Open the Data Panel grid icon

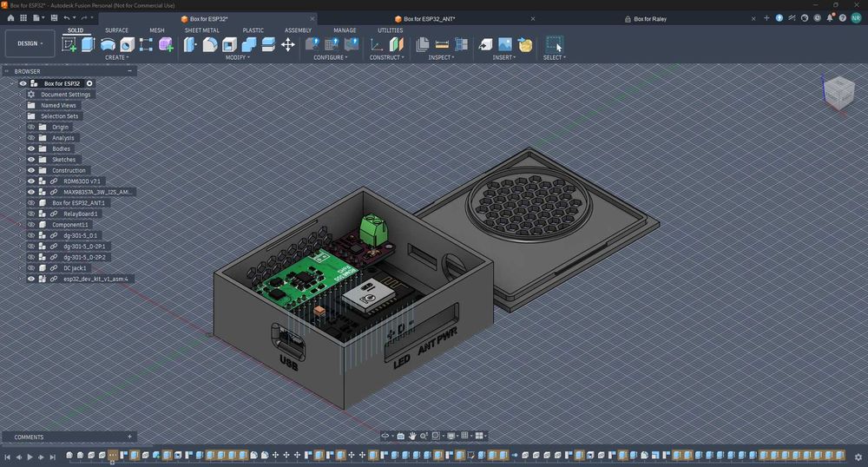tap(23, 18)
